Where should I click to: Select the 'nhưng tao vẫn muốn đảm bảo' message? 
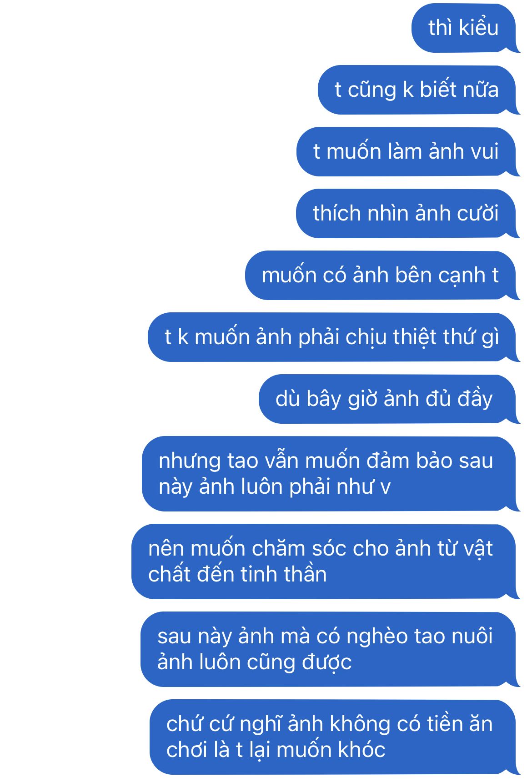330,474
